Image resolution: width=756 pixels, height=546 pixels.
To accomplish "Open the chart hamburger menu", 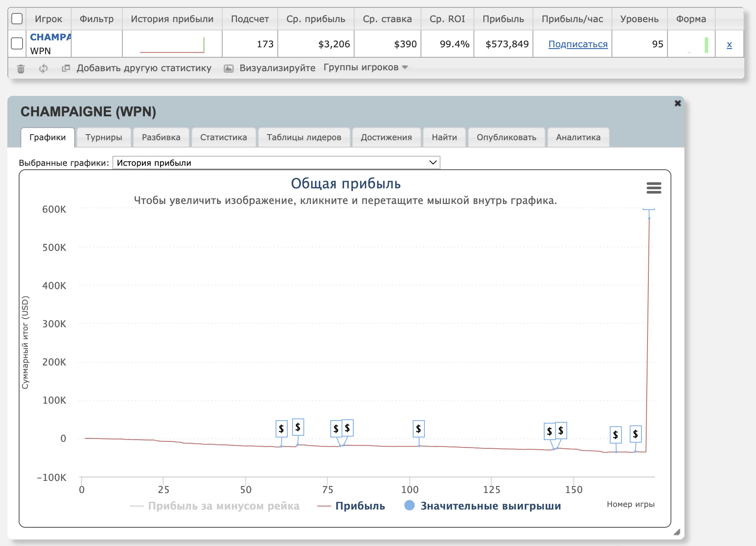I will [654, 188].
